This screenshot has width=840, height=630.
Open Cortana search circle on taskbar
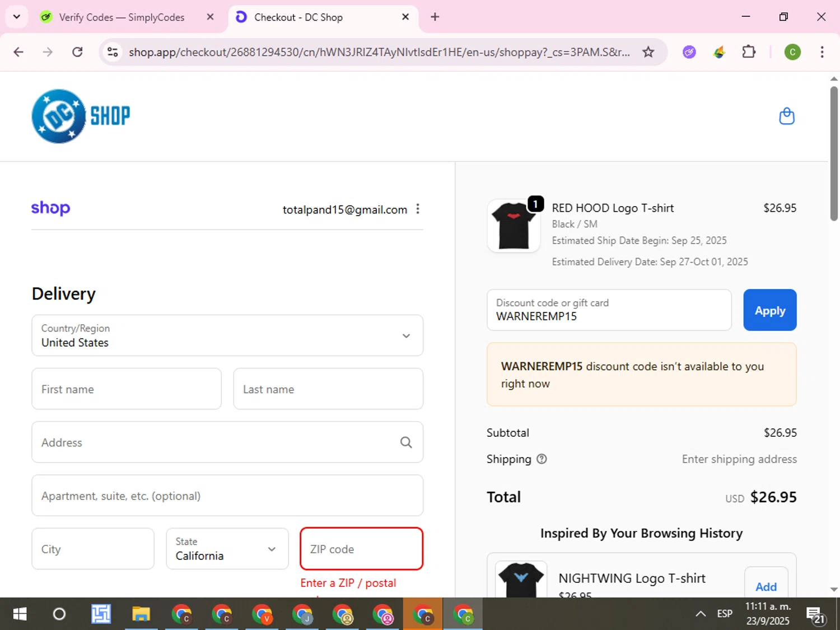pos(59,614)
